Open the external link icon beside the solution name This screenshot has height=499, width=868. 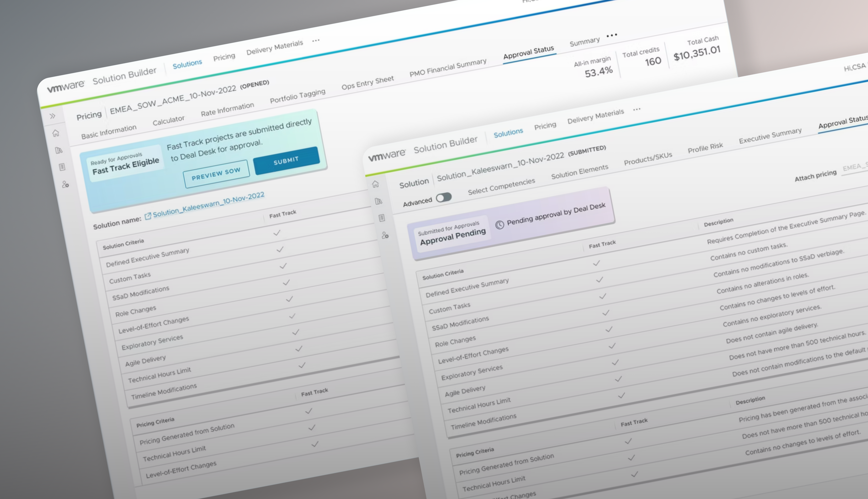coord(148,216)
